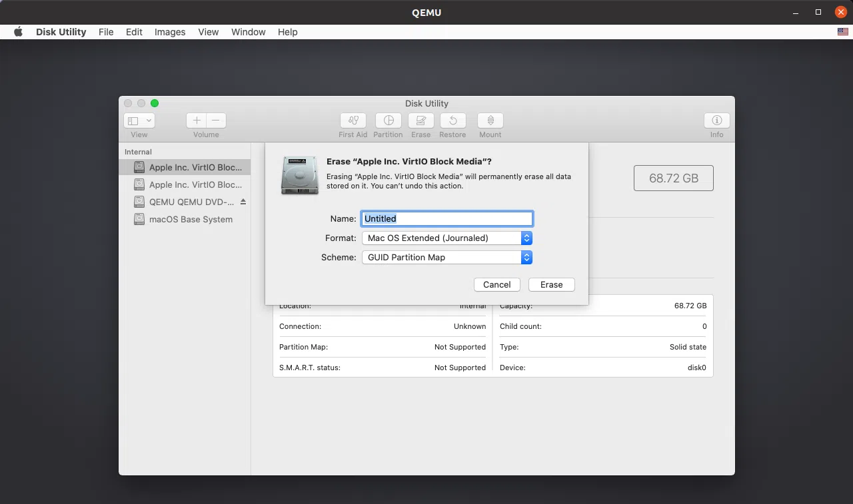Viewport: 853px width, 504px height.
Task: Click the Cancel button
Action: (497, 284)
